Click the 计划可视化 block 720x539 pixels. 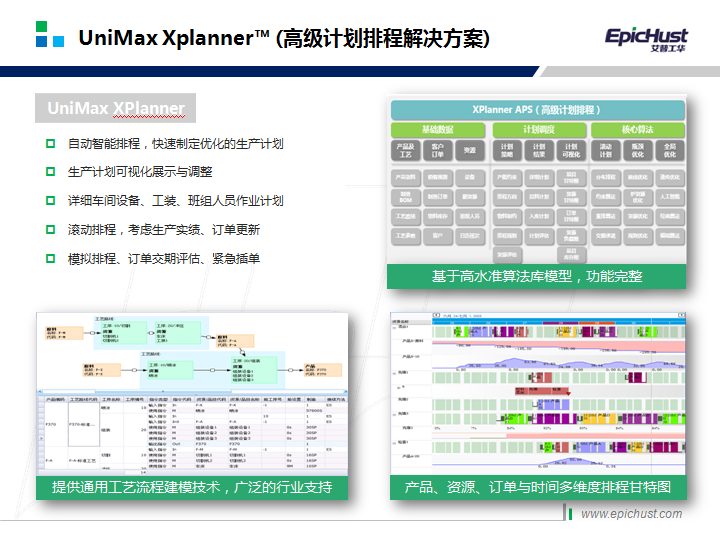(x=571, y=150)
